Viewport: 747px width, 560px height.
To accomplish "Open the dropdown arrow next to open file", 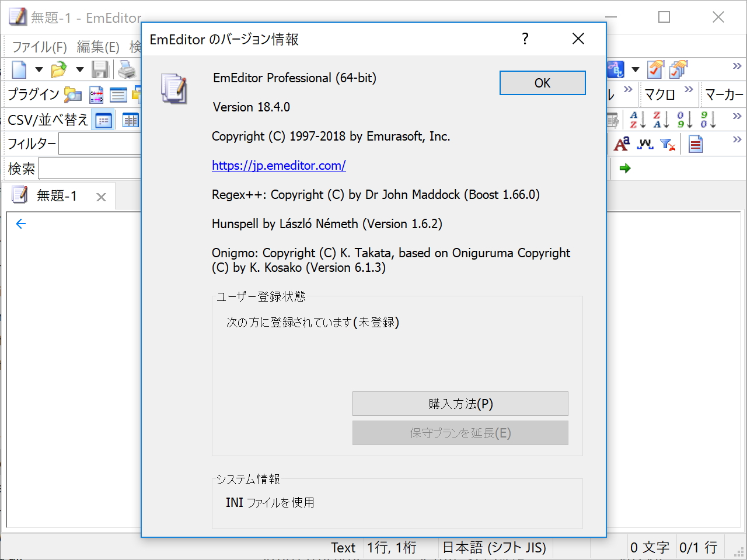I will coord(79,69).
